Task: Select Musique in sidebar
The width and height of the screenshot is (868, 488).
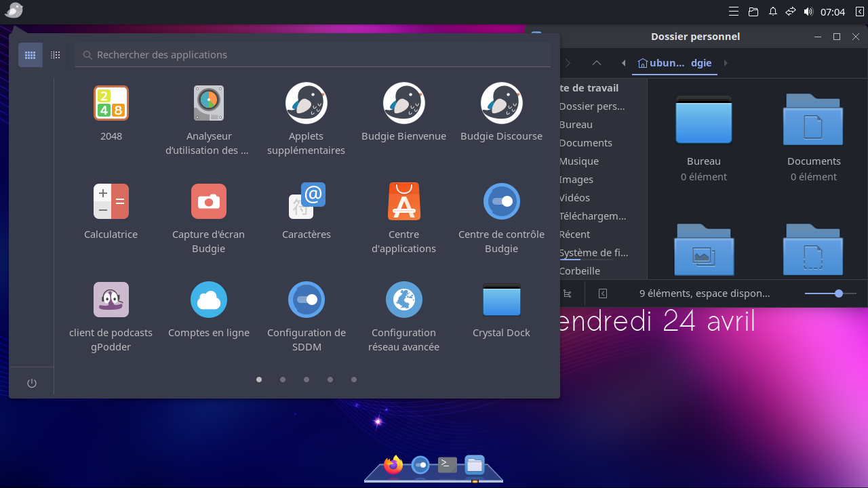Action: pos(579,161)
